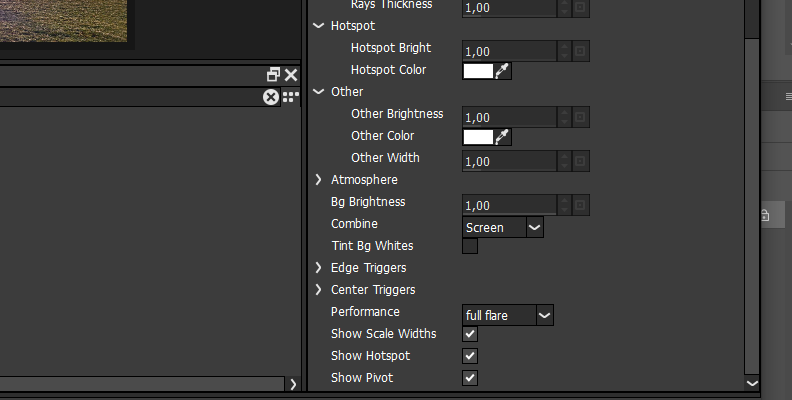
Task: Expand the Edge Triggers group
Action: click(318, 268)
